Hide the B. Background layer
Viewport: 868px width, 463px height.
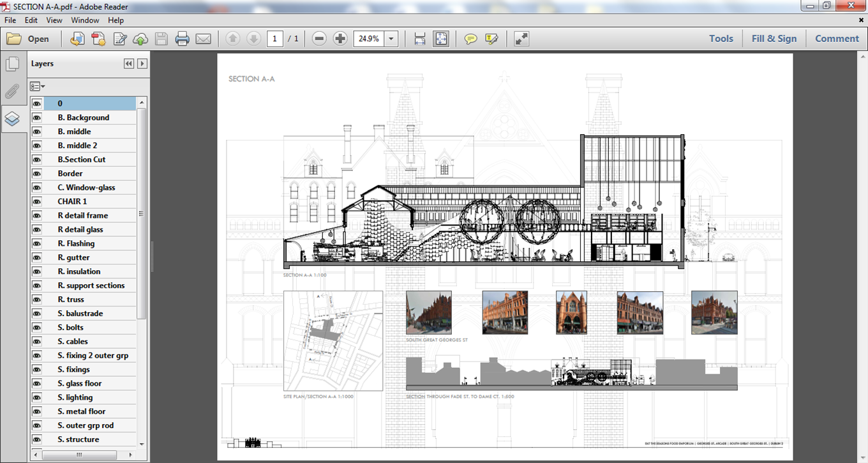coord(37,118)
